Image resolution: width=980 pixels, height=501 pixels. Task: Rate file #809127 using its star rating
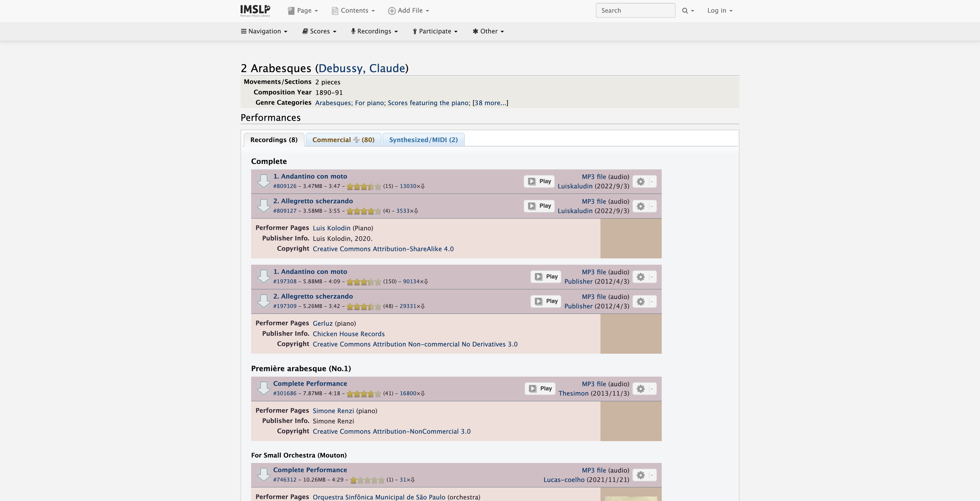[x=364, y=211]
